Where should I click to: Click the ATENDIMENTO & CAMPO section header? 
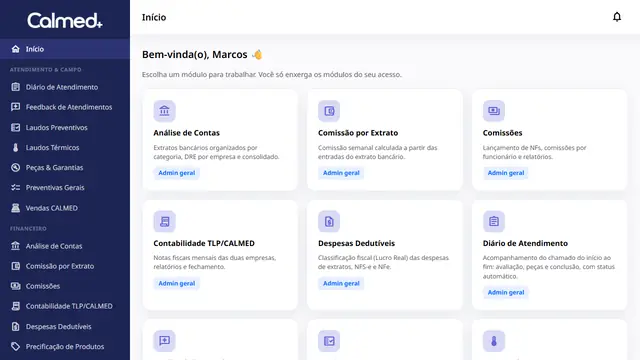(x=46, y=69)
